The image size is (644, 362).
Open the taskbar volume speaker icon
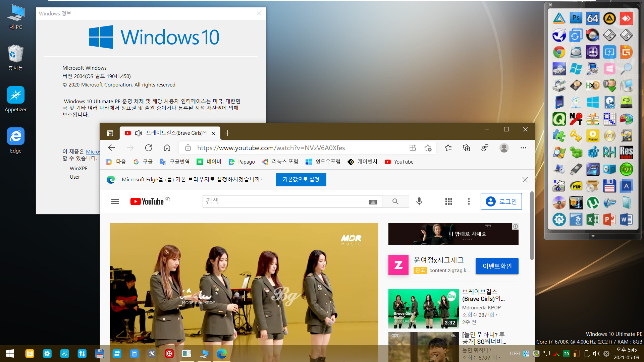coord(596,354)
